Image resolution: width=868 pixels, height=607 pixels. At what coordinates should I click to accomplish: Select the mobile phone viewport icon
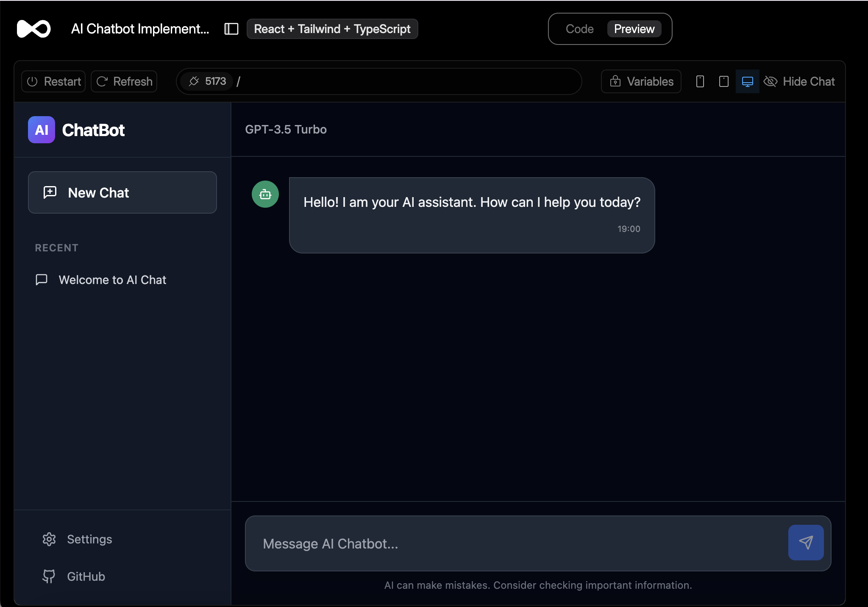tap(700, 81)
